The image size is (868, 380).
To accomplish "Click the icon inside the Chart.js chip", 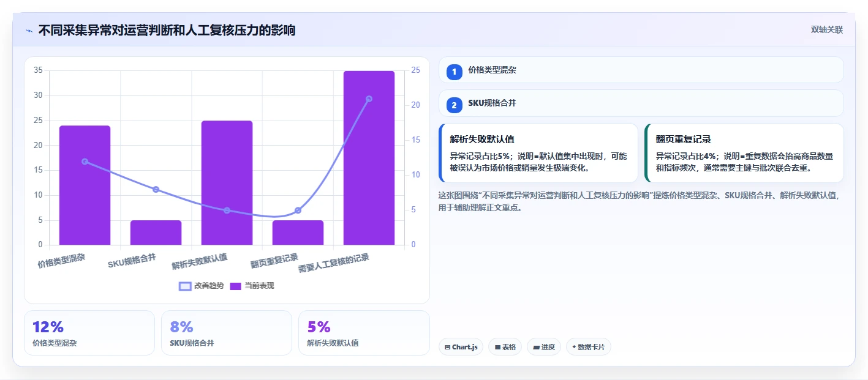I will tap(448, 348).
